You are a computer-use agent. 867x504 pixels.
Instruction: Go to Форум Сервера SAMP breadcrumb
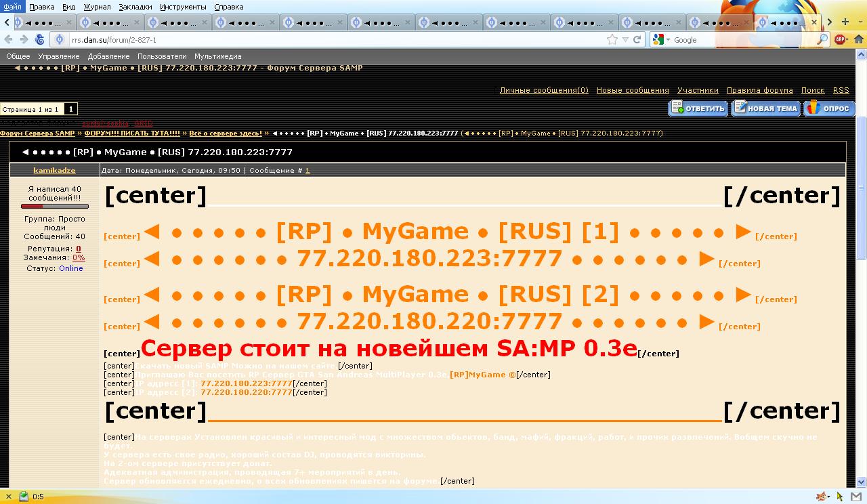click(x=37, y=133)
